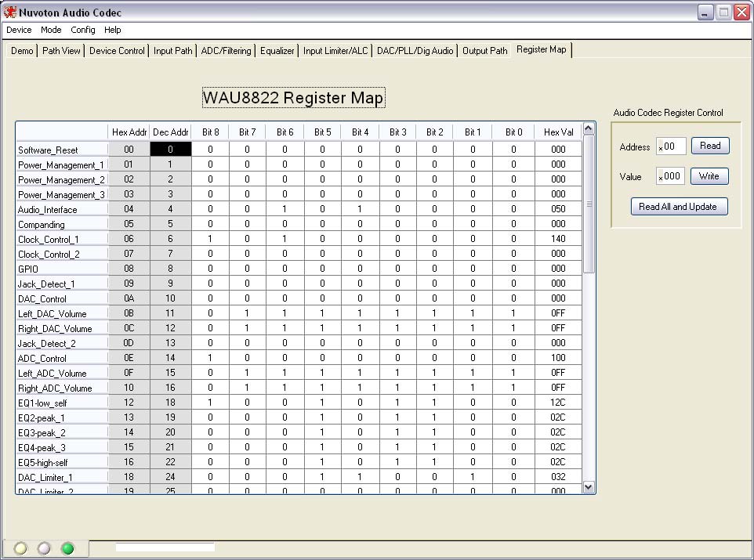
Task: Open the Device menu
Action: tap(19, 30)
